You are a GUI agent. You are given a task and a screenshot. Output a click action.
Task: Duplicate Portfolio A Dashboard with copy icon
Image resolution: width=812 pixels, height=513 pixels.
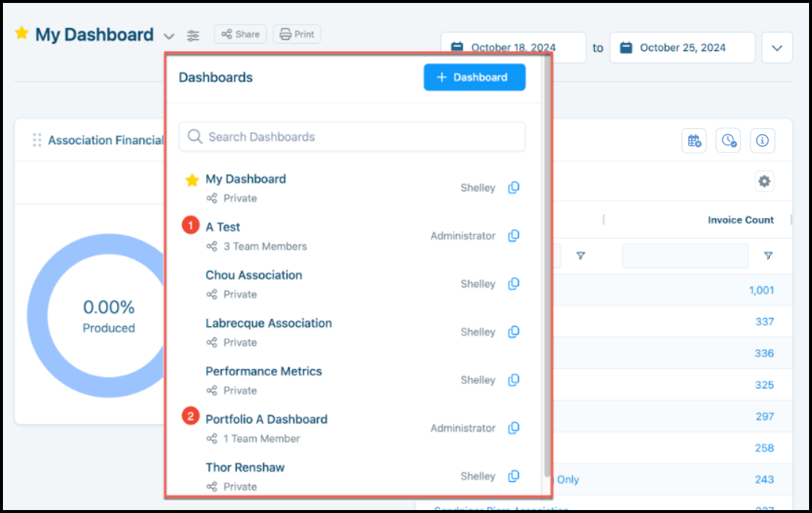[x=513, y=428]
